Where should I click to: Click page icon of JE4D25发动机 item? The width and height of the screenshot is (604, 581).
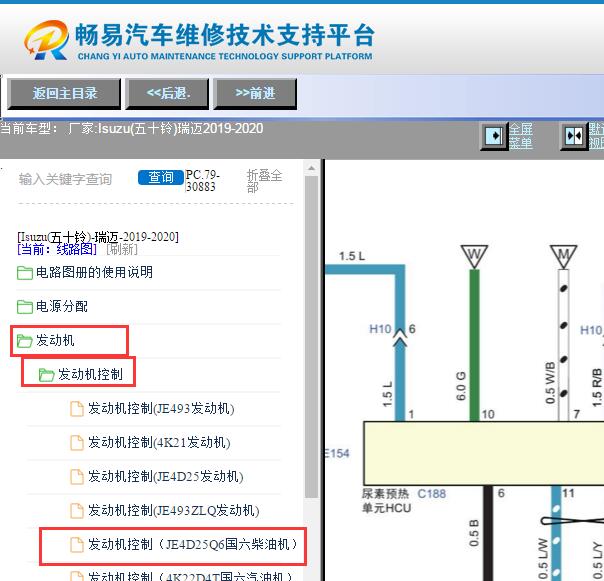[x=77, y=477]
